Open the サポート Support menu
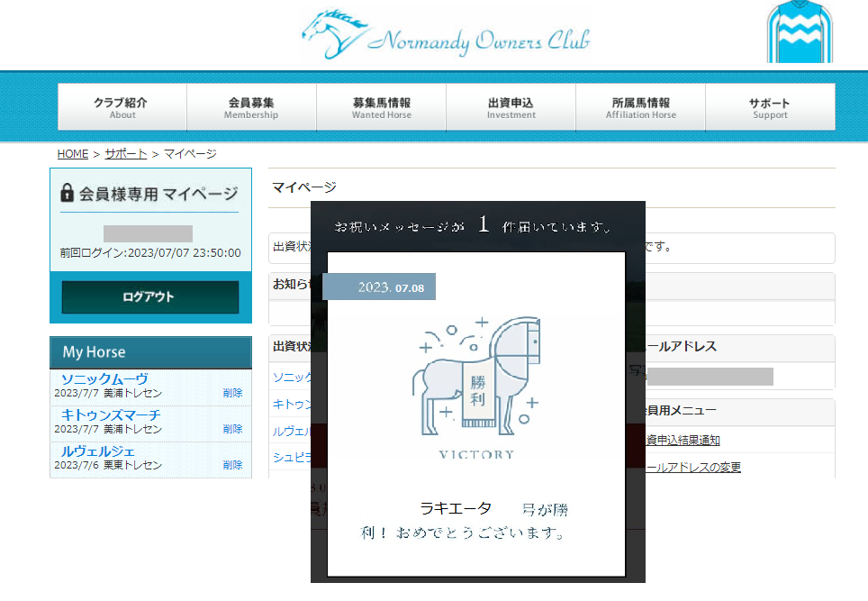Screen dimensions: 868x601 tap(770, 107)
